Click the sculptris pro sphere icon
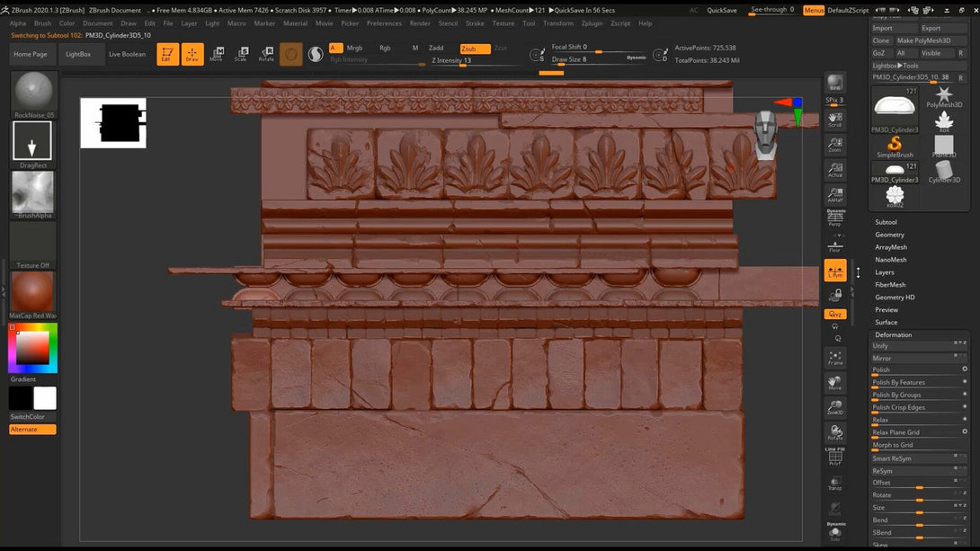Viewport: 980px width, 551px height. (x=290, y=54)
